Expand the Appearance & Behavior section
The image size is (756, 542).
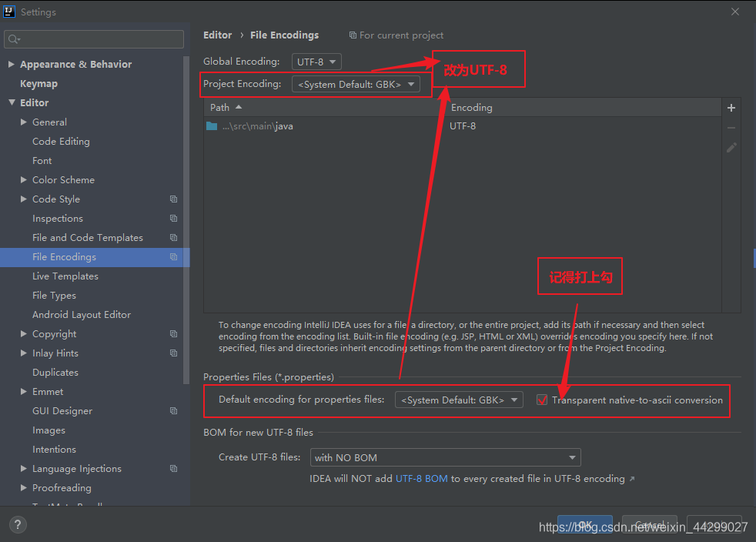coord(11,64)
